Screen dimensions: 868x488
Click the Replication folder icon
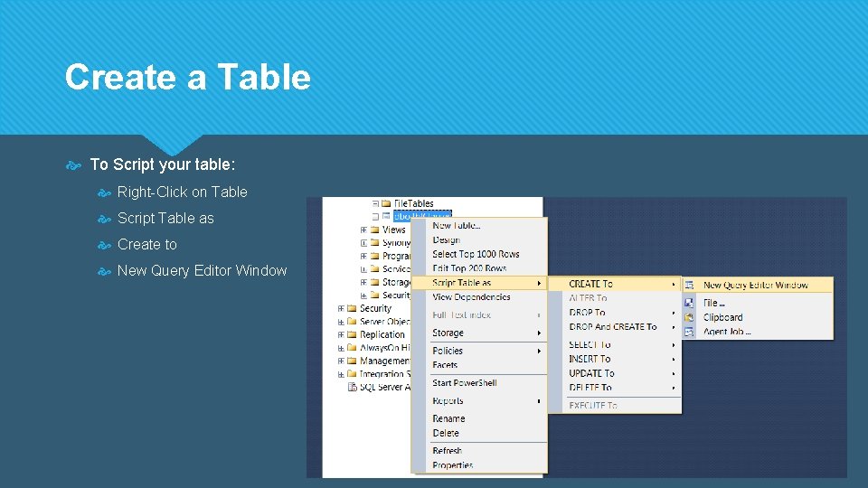click(352, 334)
